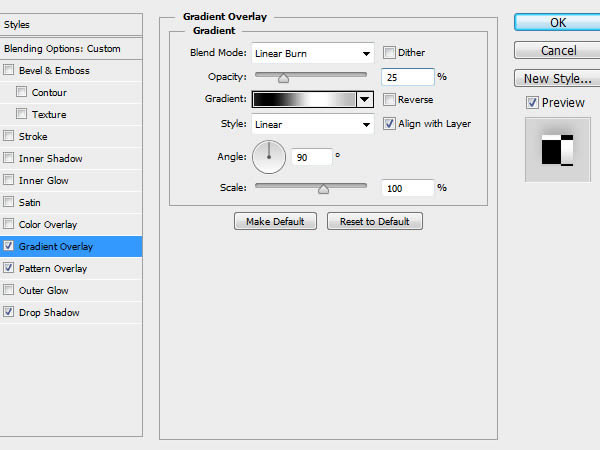Select the Texture label
Image resolution: width=600 pixels, height=450 pixels.
coord(49,114)
